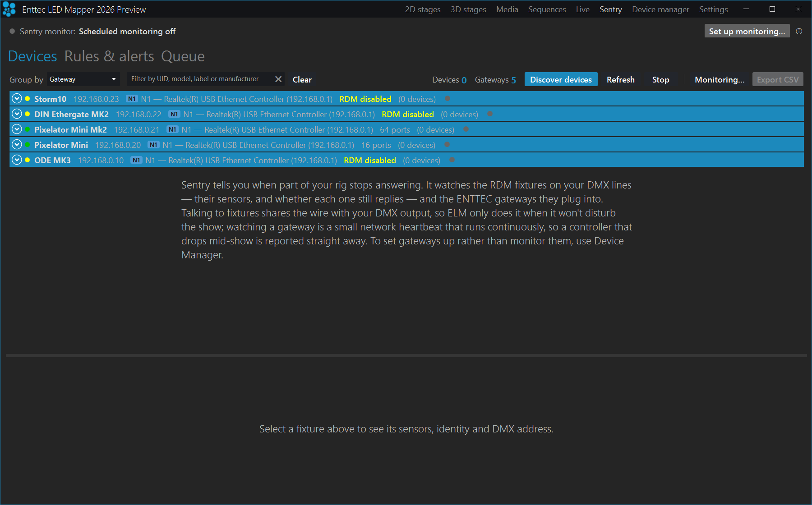812x505 pixels.
Task: Switch to the Devices tab
Action: [x=32, y=56]
